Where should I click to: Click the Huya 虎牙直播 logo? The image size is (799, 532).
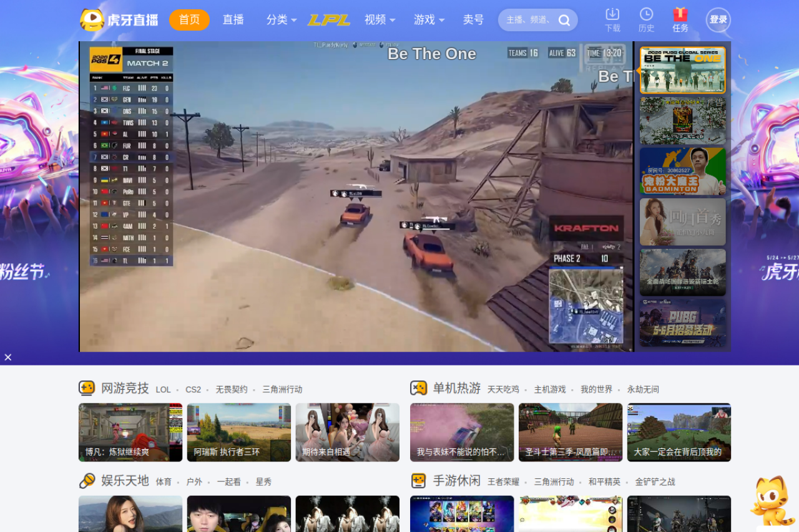click(119, 19)
